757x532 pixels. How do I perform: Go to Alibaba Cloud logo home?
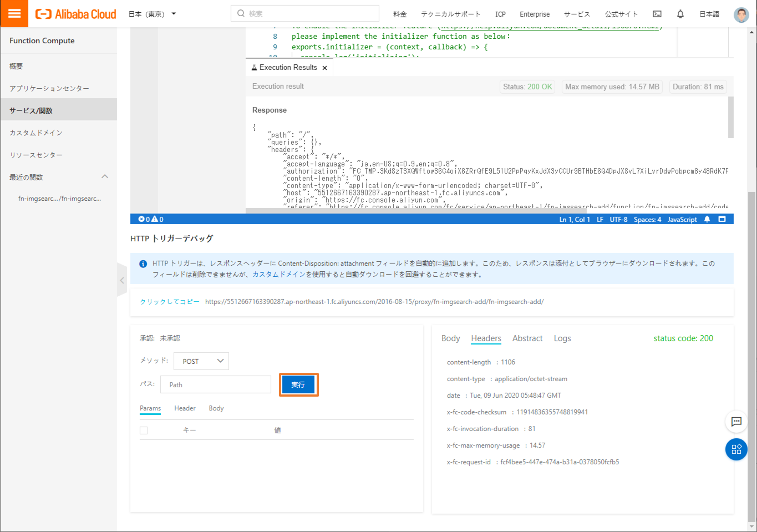76,14
